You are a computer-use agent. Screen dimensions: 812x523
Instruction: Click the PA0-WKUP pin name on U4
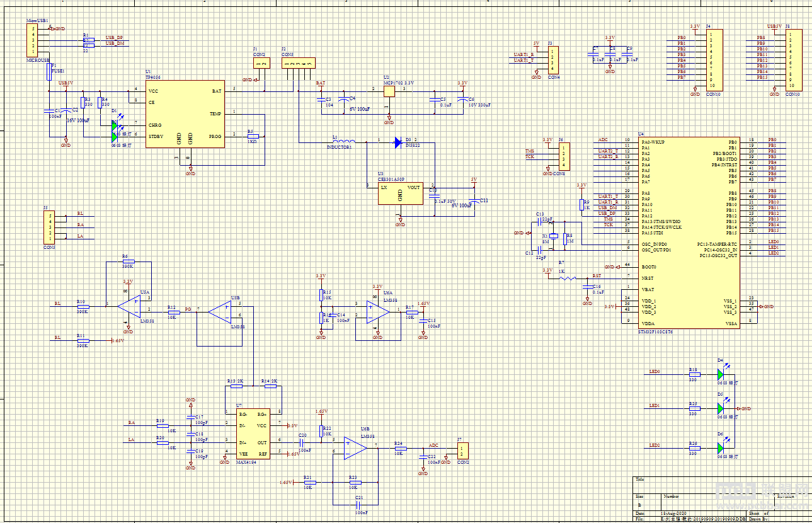point(653,142)
